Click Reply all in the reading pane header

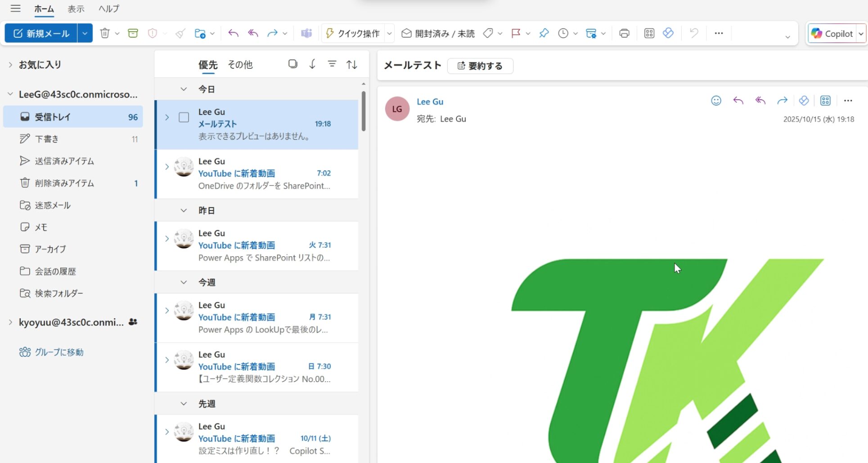tap(760, 101)
